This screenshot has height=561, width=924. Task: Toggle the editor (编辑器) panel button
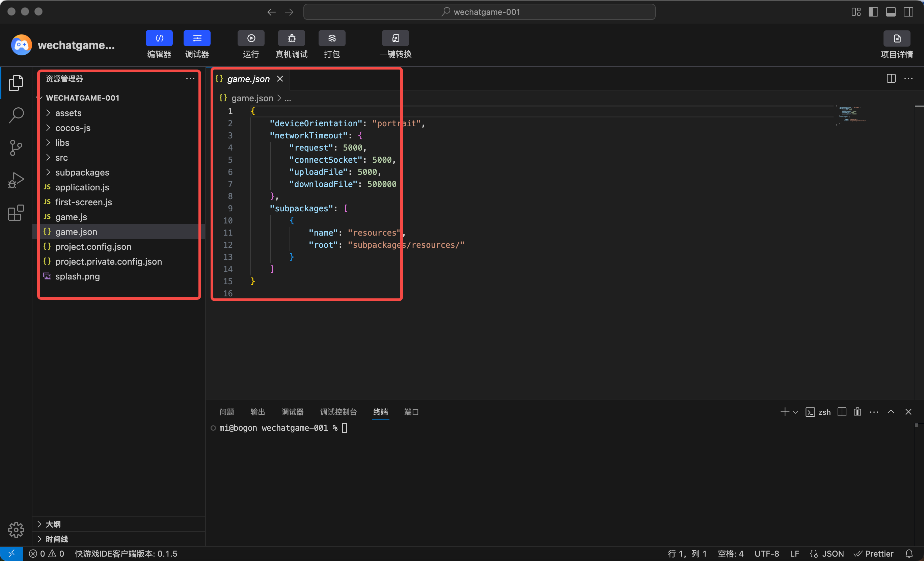pos(159,38)
